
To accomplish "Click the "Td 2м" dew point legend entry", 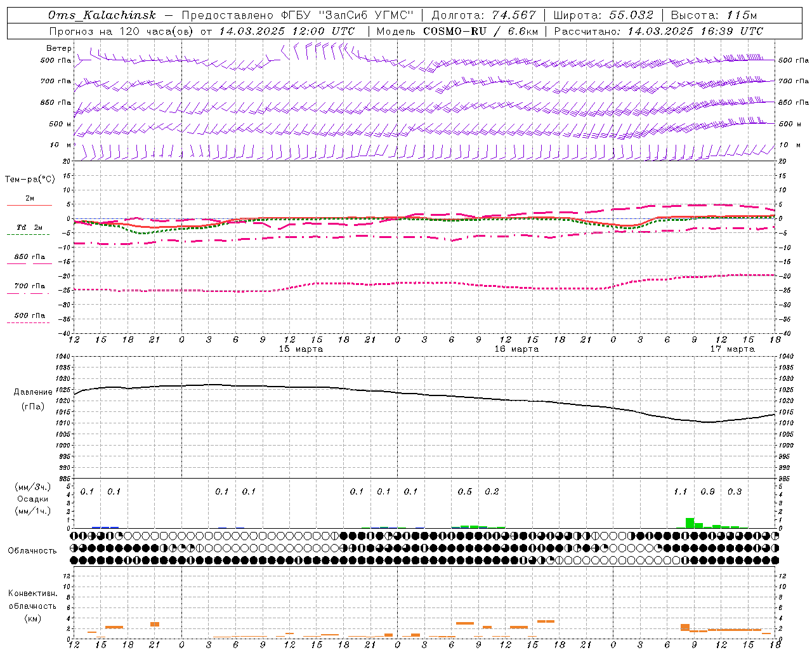I will click(x=30, y=227).
